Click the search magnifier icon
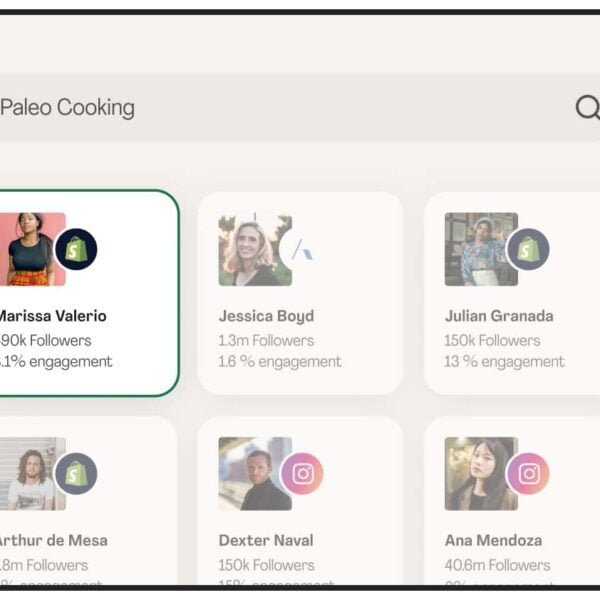Screen dimensions: 600x600 tap(587, 107)
